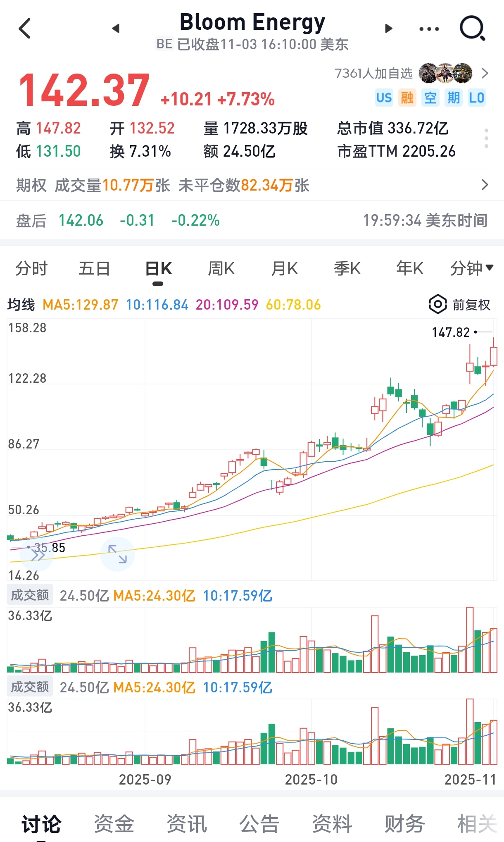Open the 资讯 news tab
This screenshot has height=842, width=504.
(187, 824)
